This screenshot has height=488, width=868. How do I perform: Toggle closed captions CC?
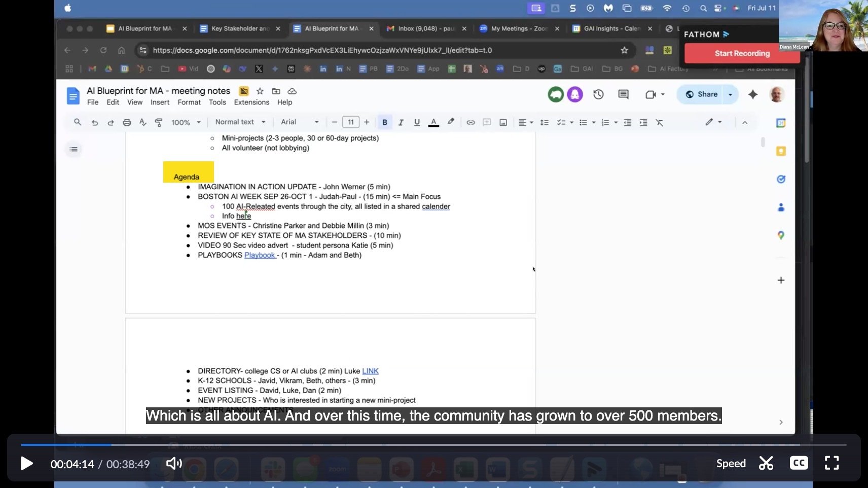tap(799, 463)
